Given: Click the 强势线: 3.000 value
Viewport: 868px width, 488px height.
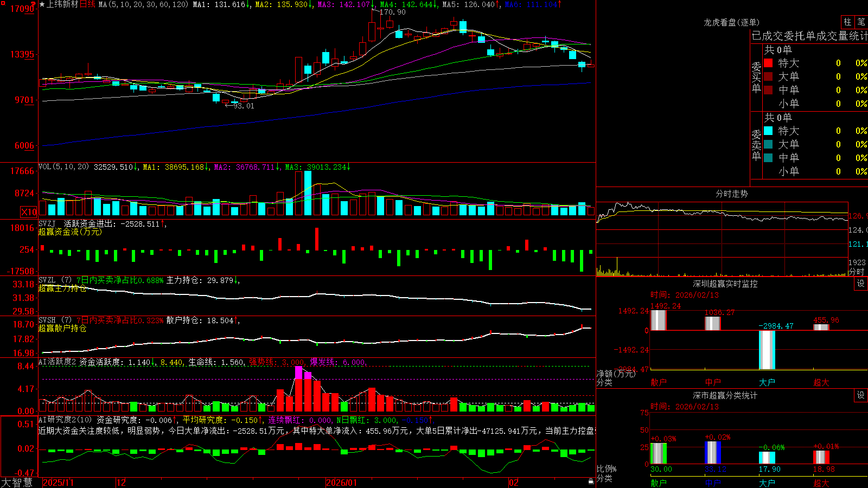Looking at the screenshot, I should tap(277, 362).
